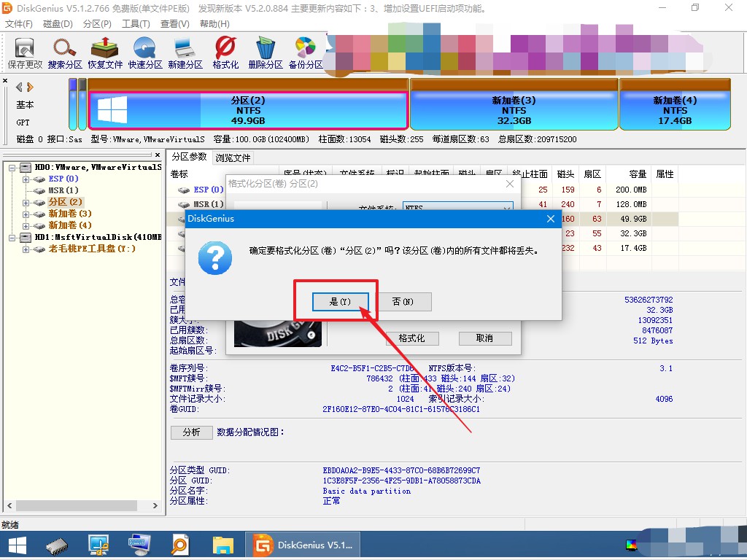747x560 pixels.
Task: Close the left tree panel with the X
Action: pyautogui.click(x=158, y=155)
